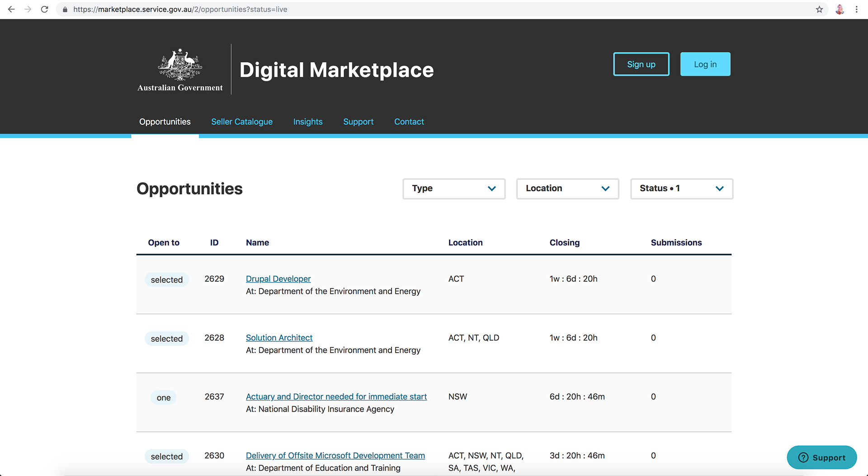Select the Opportunities navigation tab
868x476 pixels.
pos(165,122)
